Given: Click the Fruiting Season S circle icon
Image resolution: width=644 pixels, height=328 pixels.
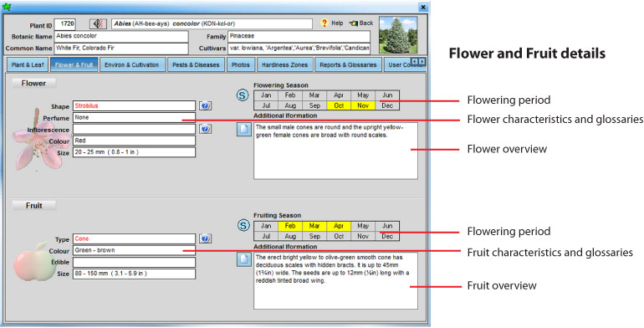Looking at the screenshot, I should 243,225.
